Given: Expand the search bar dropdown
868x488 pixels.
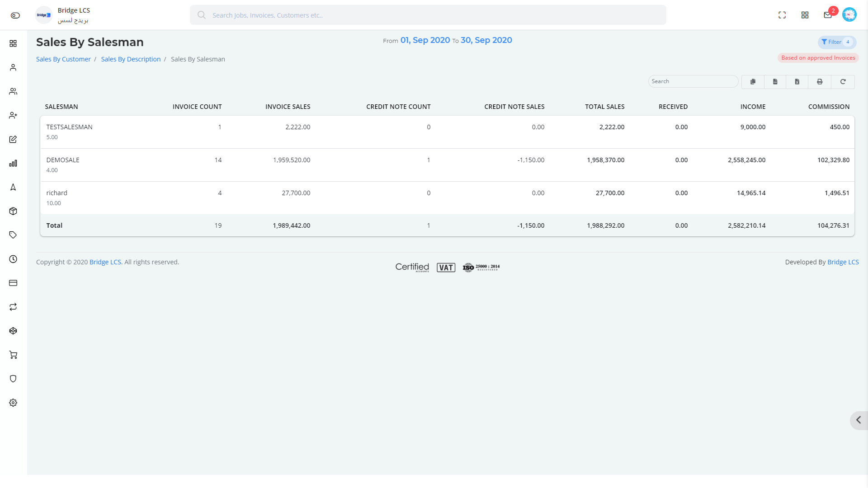Looking at the screenshot, I should [x=427, y=15].
